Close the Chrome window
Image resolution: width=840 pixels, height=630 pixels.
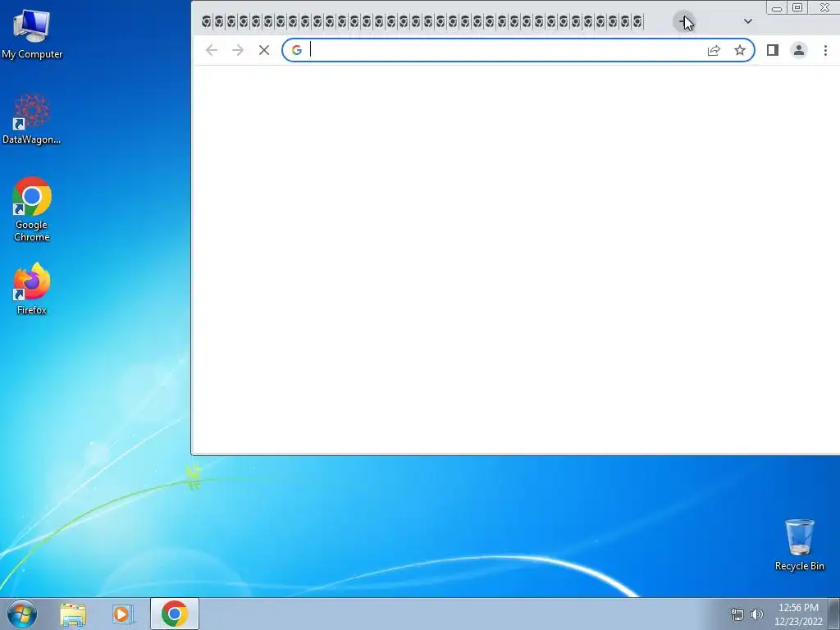tap(824, 7)
